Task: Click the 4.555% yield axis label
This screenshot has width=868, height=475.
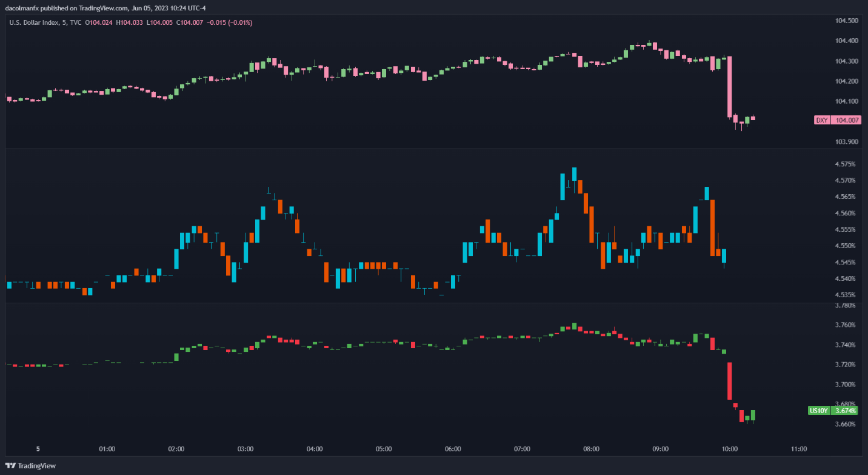Action: click(x=846, y=230)
